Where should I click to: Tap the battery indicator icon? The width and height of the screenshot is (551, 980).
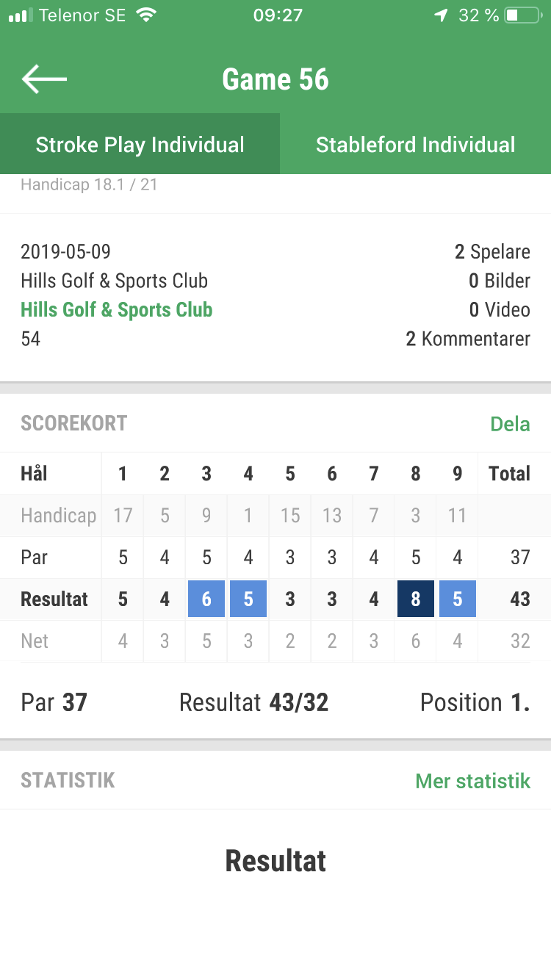523,15
